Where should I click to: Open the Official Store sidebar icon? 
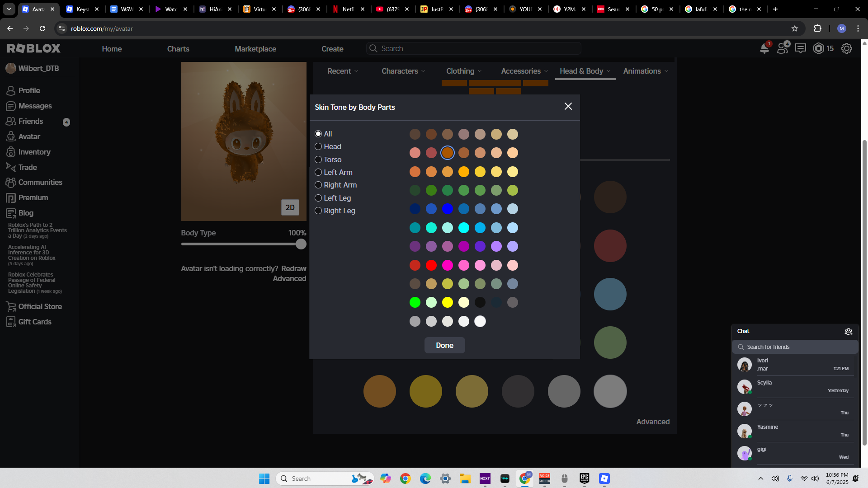[x=11, y=307]
